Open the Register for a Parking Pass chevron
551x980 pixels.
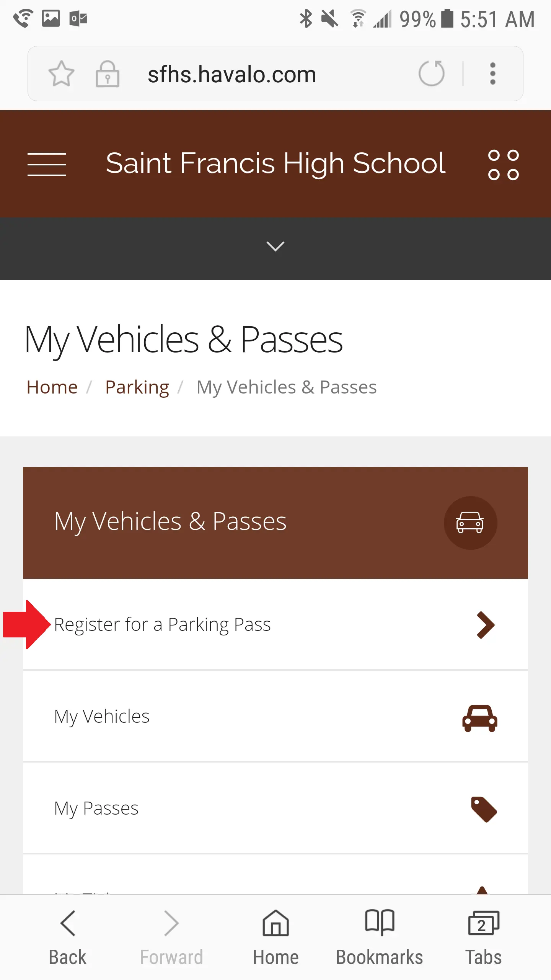click(486, 625)
